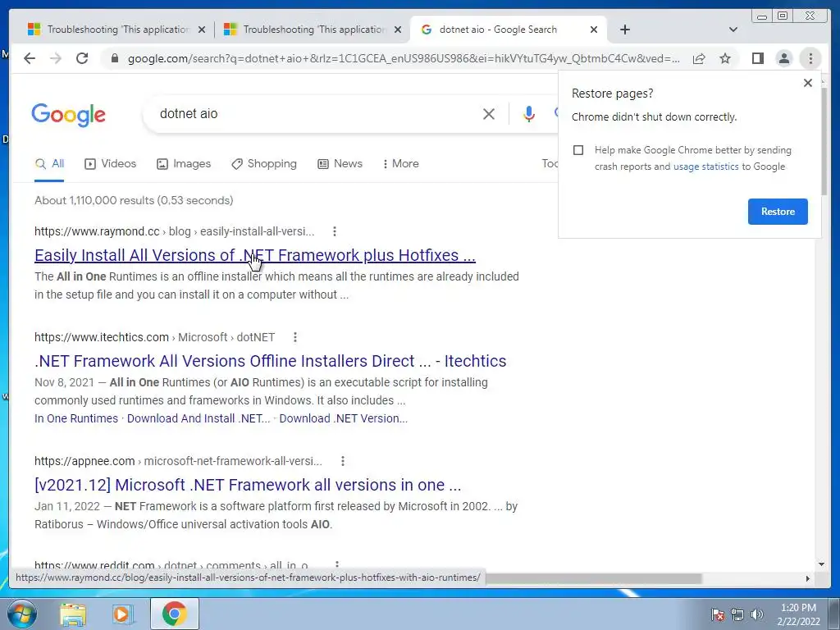Screen dimensions: 840x630
Task: Follow the In One Runtimes sitelink
Action: tap(76, 418)
